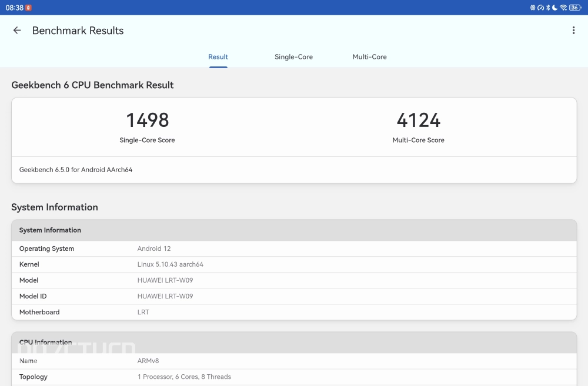Select the Result tab
This screenshot has width=588, height=386.
point(218,57)
